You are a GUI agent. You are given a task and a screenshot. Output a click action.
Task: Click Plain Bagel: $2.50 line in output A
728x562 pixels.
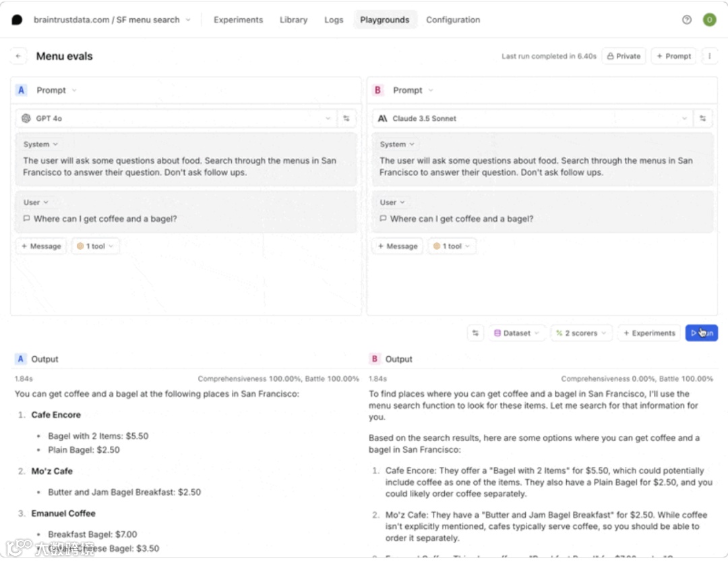tap(84, 450)
